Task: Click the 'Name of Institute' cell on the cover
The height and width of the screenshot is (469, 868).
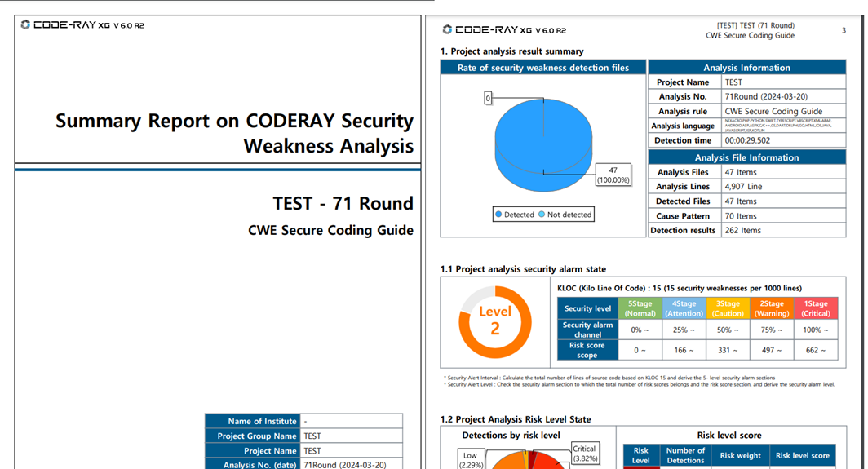Action: pos(252,421)
